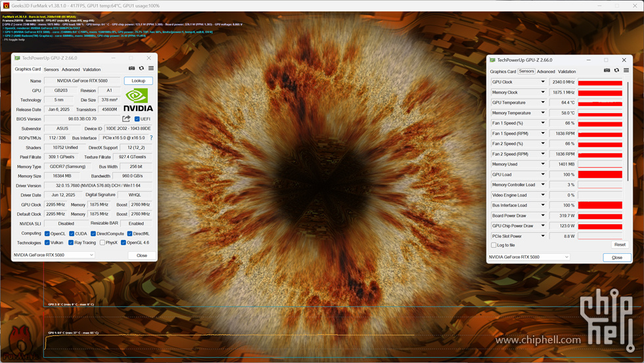Toggle the UEFI checkbox
The width and height of the screenshot is (644, 363).
coord(137,119)
